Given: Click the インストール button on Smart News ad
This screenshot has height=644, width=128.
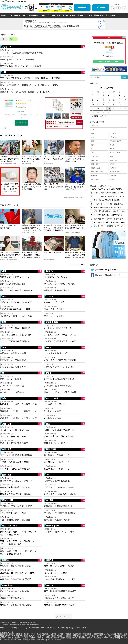Looking at the screenshot, I should coord(21,123).
